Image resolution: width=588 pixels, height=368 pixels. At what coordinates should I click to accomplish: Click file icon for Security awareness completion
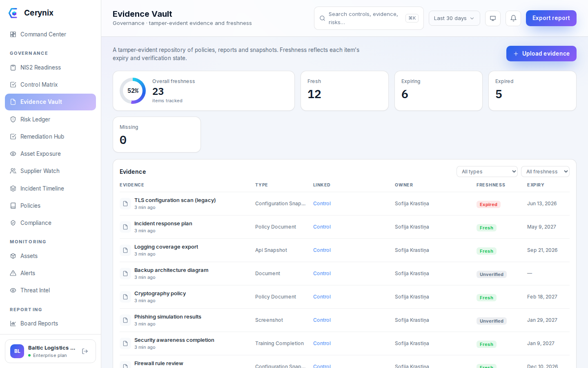tap(125, 343)
